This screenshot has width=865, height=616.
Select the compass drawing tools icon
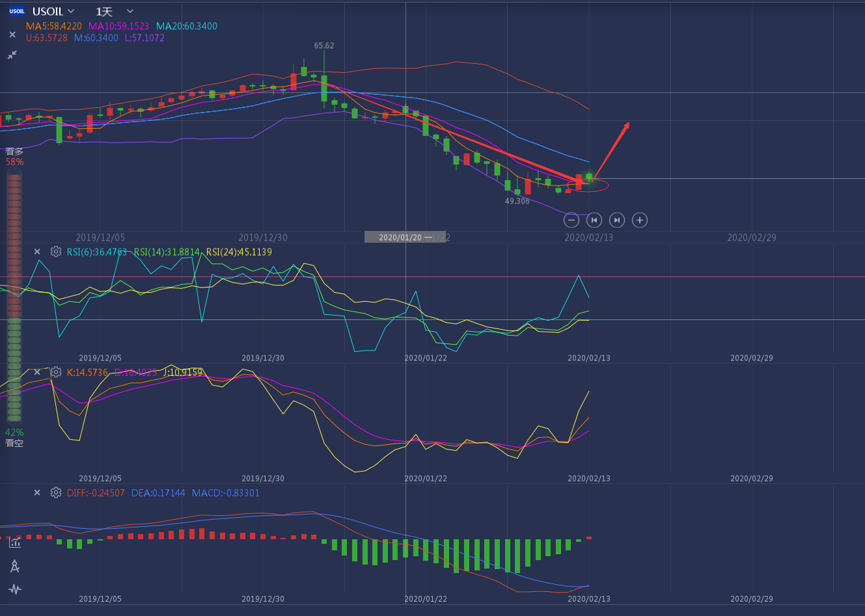pyautogui.click(x=15, y=566)
